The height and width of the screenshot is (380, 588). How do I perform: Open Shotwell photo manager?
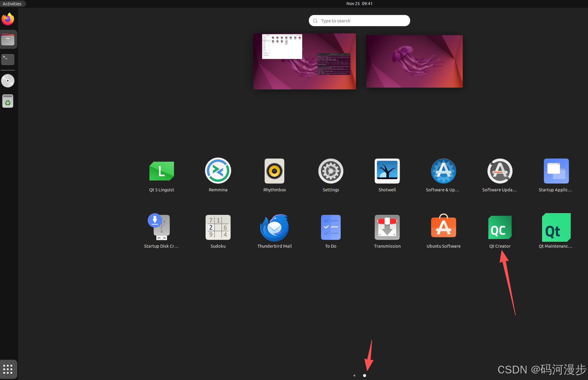coord(387,171)
